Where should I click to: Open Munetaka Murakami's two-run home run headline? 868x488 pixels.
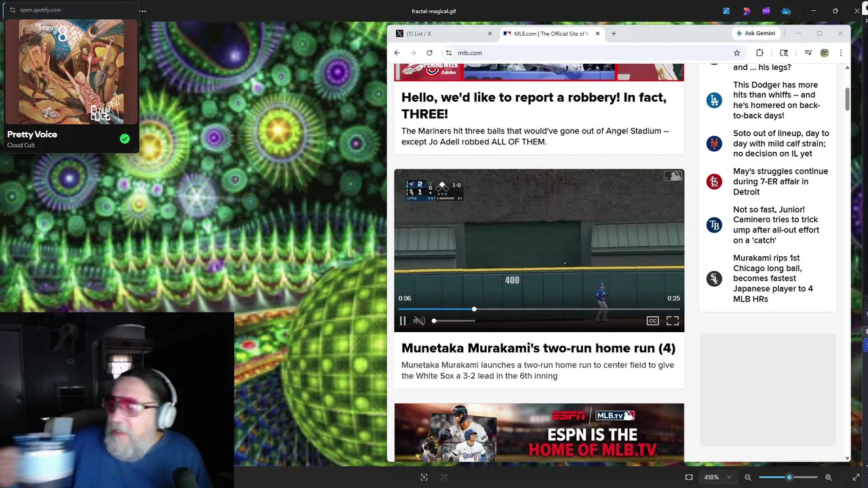pyautogui.click(x=538, y=348)
